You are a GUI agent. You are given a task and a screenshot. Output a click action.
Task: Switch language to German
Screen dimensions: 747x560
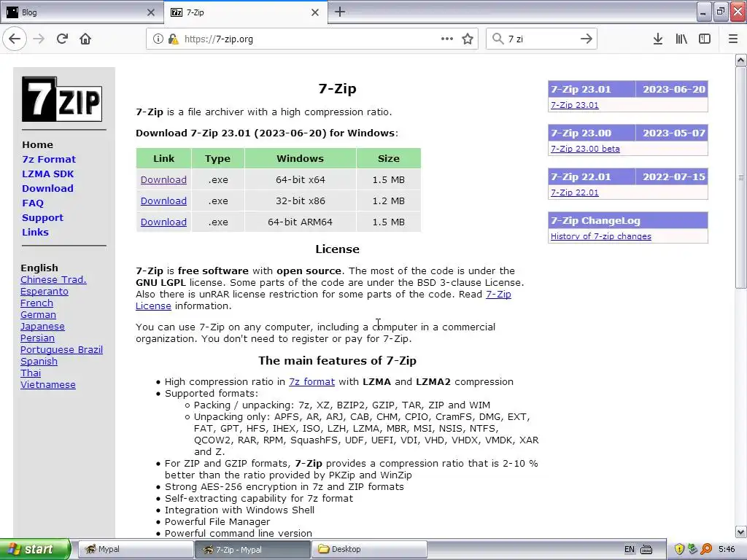[38, 315]
